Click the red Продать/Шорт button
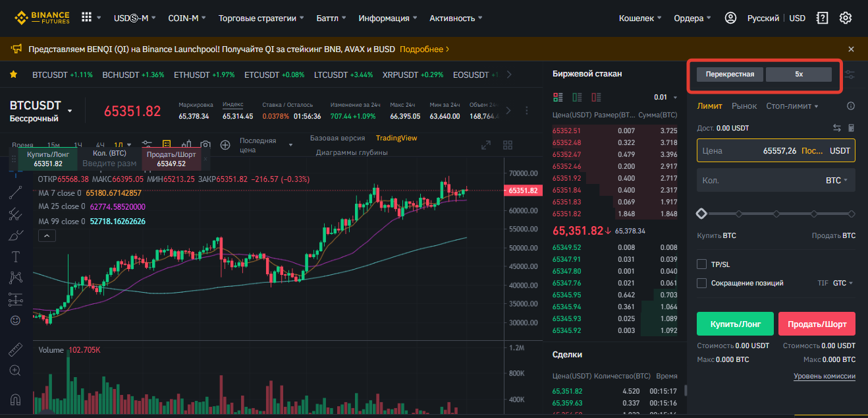The height and width of the screenshot is (418, 868). [817, 324]
